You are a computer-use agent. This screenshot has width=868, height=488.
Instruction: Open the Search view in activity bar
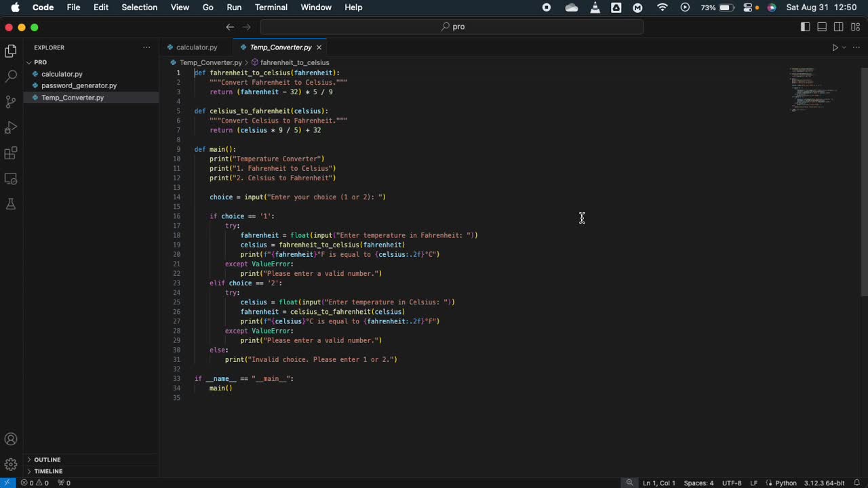coord(11,76)
